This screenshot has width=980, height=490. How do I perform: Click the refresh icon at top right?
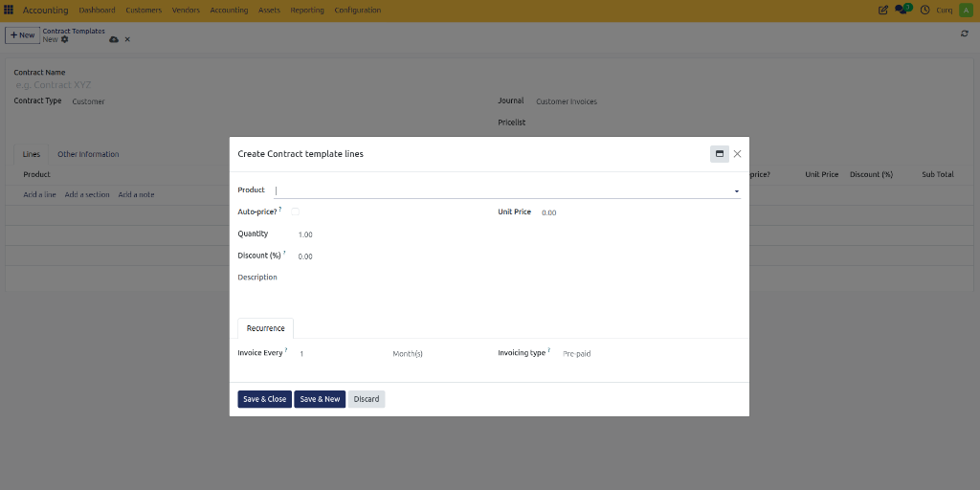965,33
